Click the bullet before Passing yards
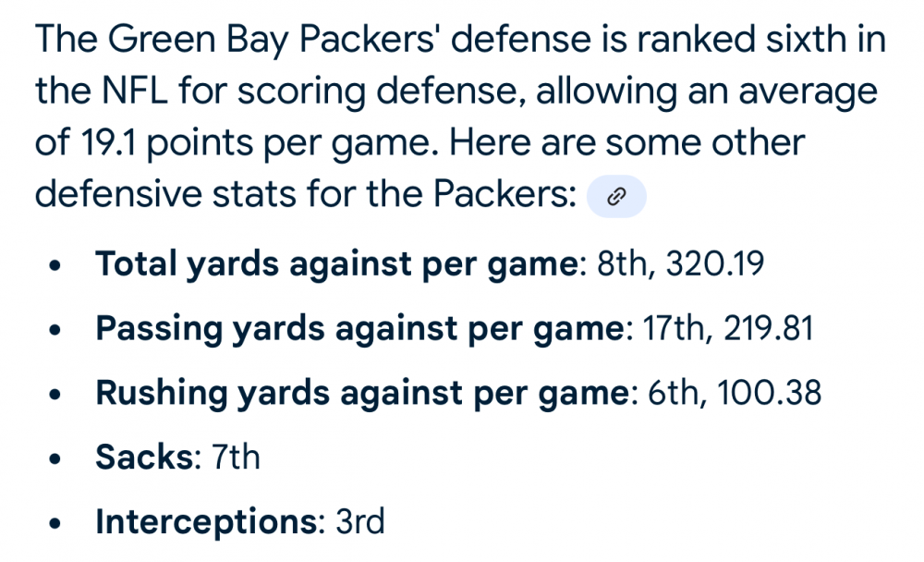 coord(57,331)
